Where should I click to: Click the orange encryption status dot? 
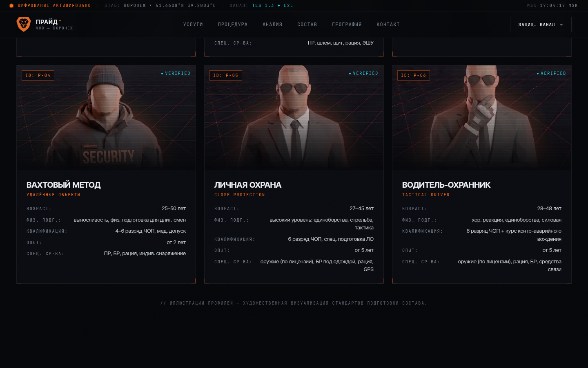click(x=11, y=6)
